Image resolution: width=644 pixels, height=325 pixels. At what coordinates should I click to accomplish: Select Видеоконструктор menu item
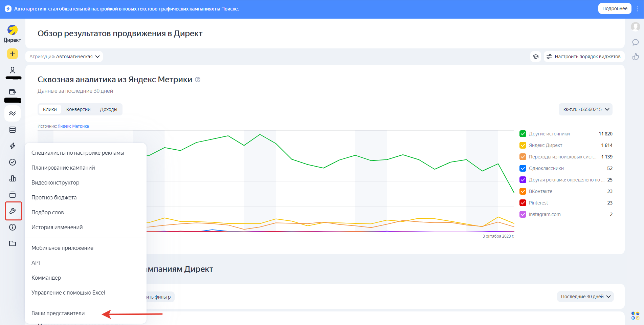[86, 182]
